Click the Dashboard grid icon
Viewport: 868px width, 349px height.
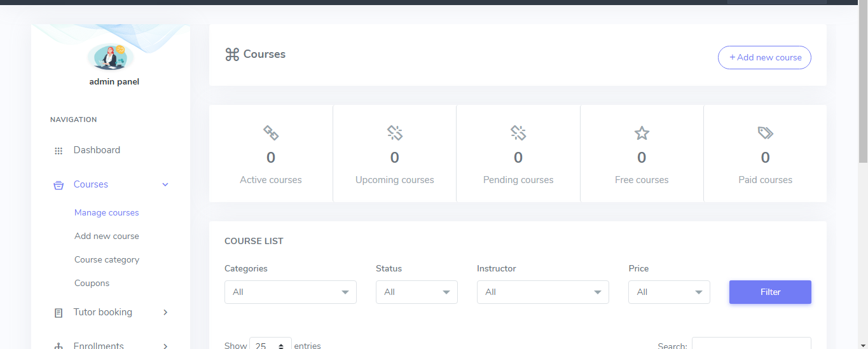coord(59,151)
